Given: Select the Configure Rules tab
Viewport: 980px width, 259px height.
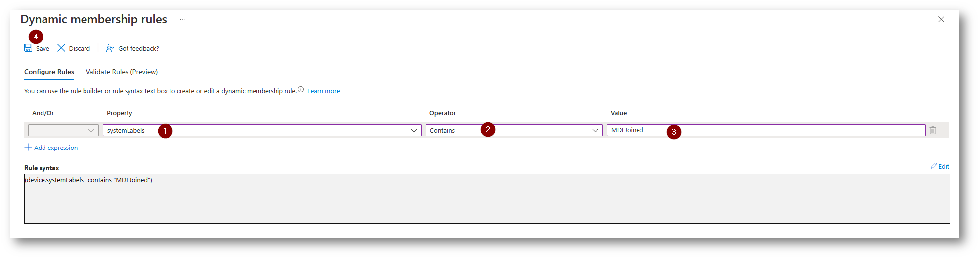Looking at the screenshot, I should point(49,72).
